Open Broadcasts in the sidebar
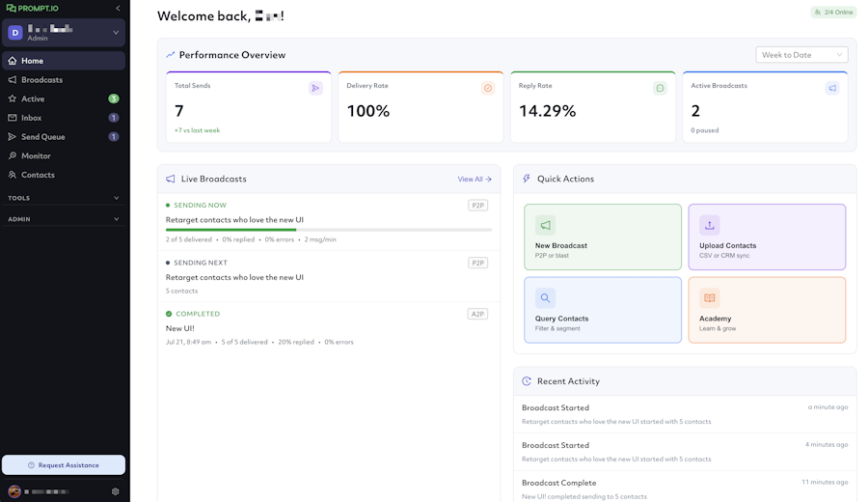The width and height of the screenshot is (868, 502). pos(64,80)
